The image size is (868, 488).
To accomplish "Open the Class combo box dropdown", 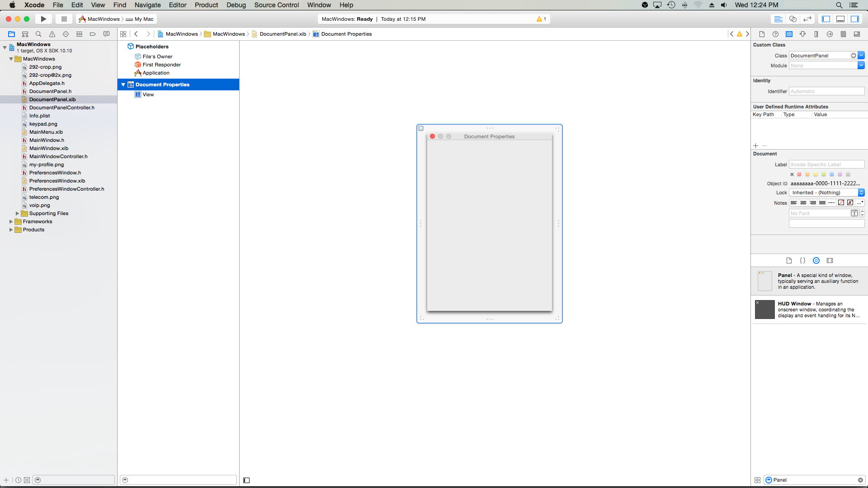I will tap(861, 56).
